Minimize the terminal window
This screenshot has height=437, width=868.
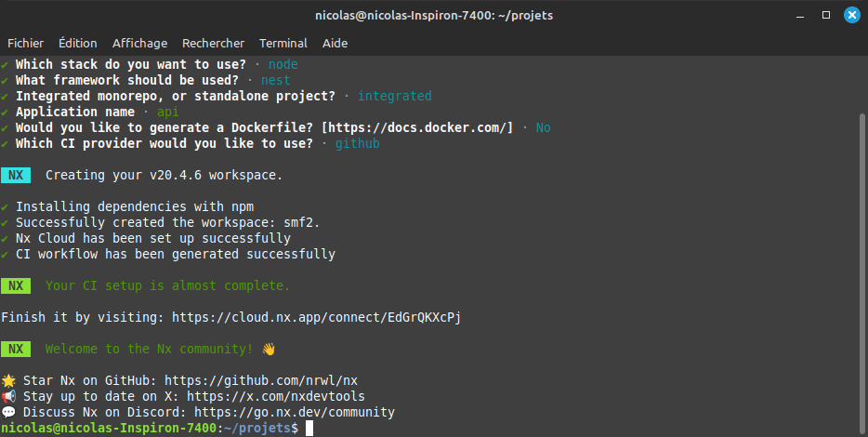[x=801, y=15]
